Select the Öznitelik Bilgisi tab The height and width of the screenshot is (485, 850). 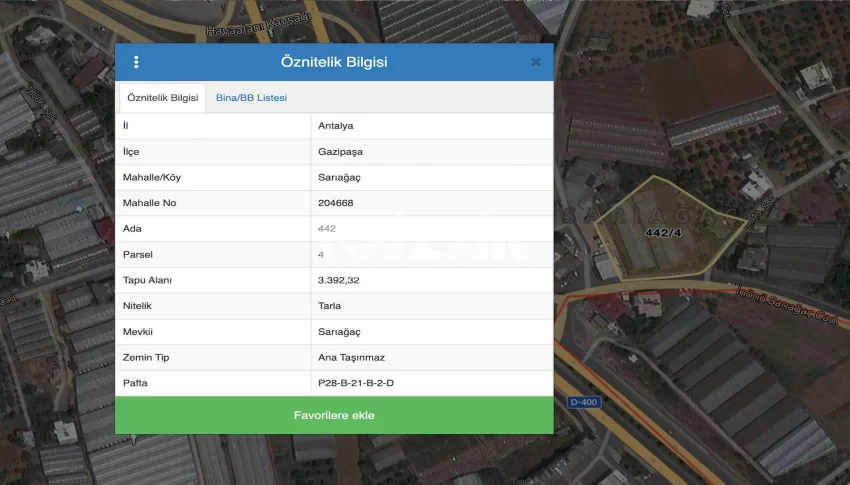[162, 98]
